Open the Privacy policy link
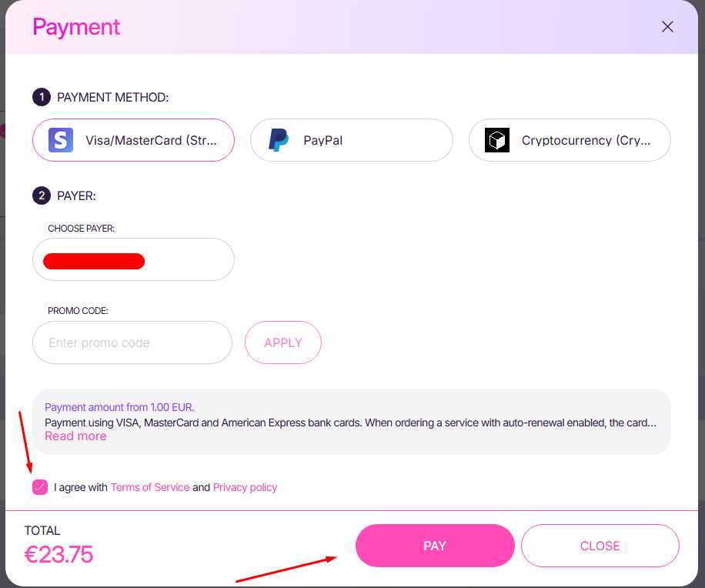Viewport: 705px width, 588px height. [245, 487]
